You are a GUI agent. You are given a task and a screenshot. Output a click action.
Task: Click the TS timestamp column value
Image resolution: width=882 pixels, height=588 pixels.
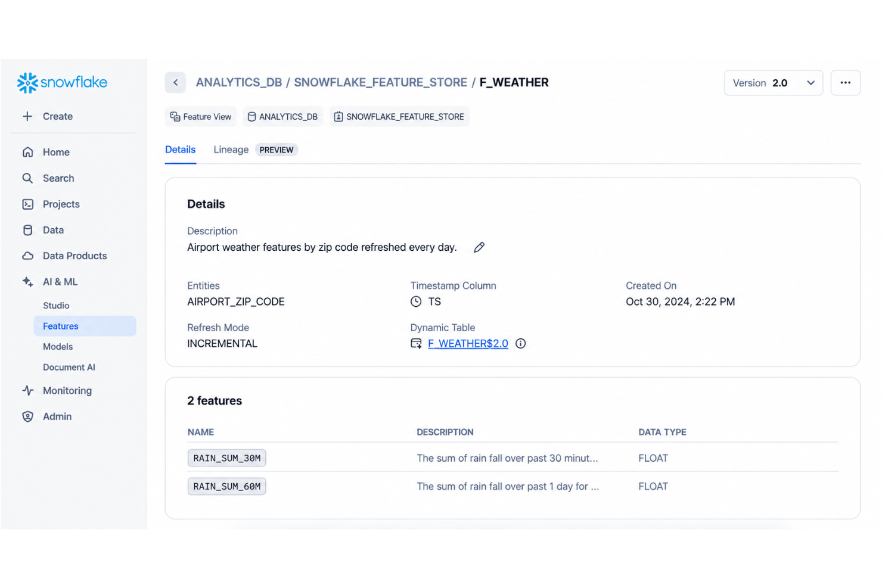[434, 302]
